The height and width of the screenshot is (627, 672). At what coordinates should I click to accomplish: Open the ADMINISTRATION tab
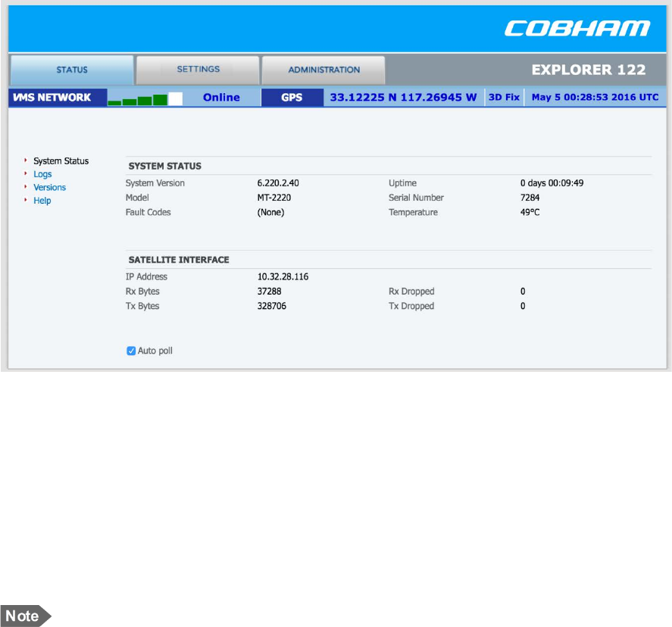pyautogui.click(x=323, y=70)
